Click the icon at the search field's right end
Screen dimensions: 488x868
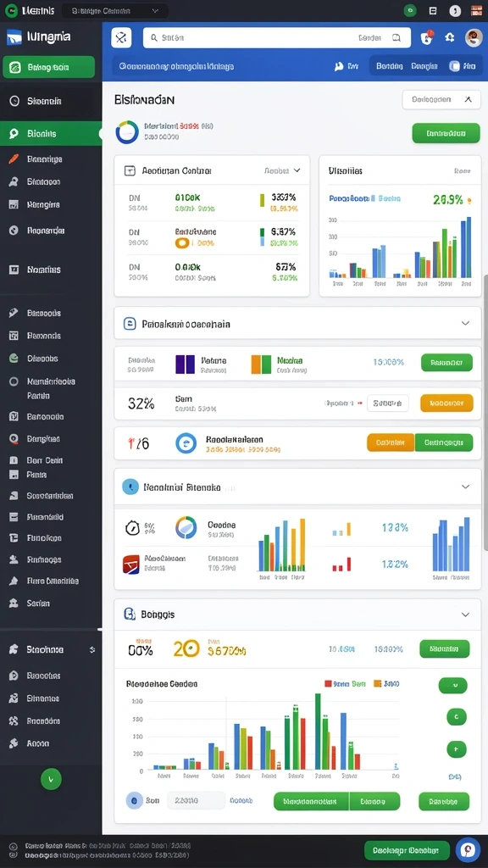click(396, 38)
